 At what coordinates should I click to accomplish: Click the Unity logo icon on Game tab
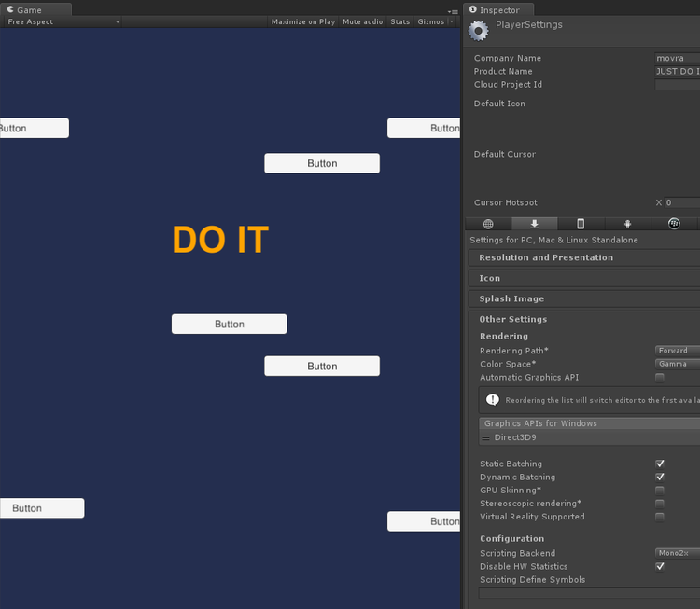[10, 9]
